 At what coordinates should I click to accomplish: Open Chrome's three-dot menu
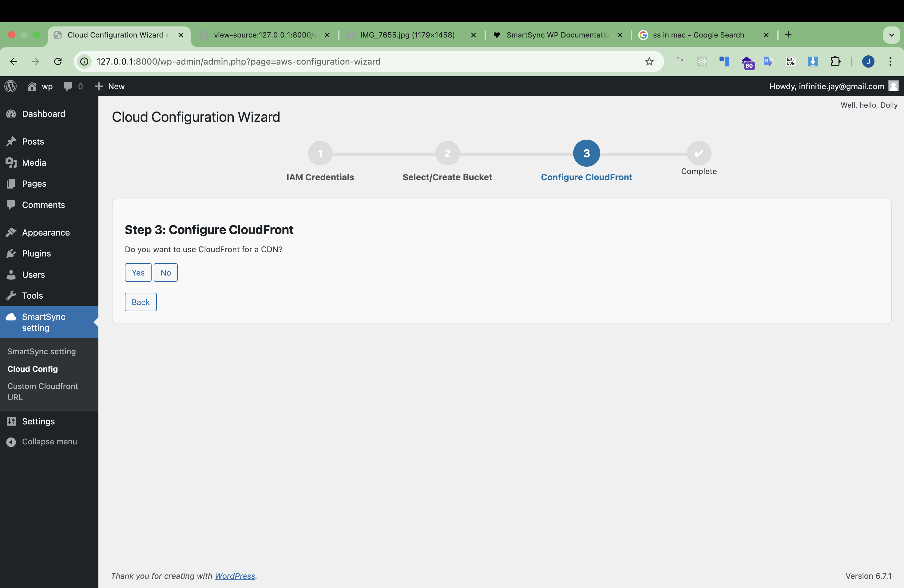coord(890,62)
